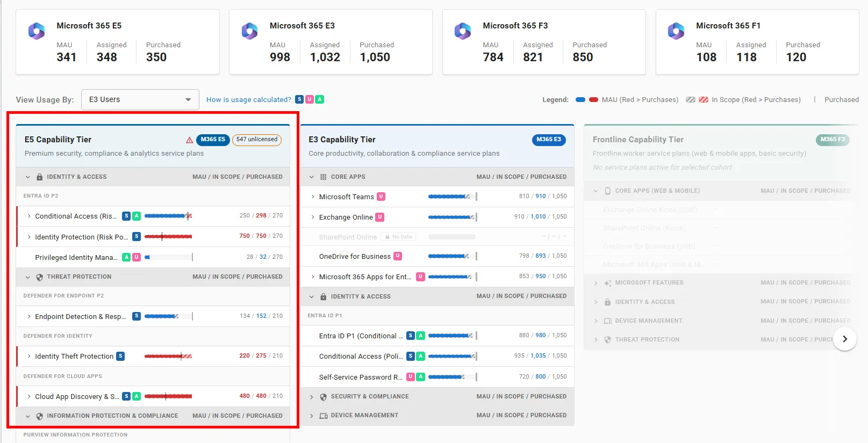Click the A badge beside Cloud App Discovery
The image size is (868, 443).
click(x=137, y=396)
